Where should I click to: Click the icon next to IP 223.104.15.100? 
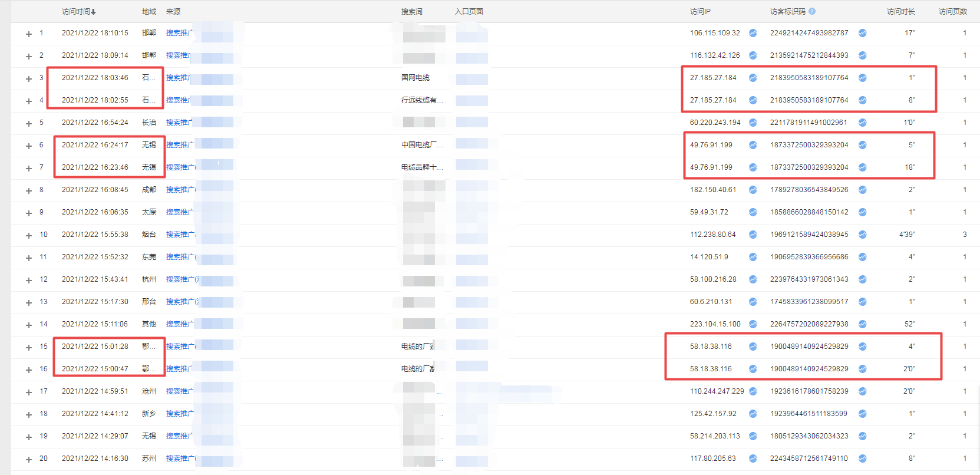coord(753,324)
